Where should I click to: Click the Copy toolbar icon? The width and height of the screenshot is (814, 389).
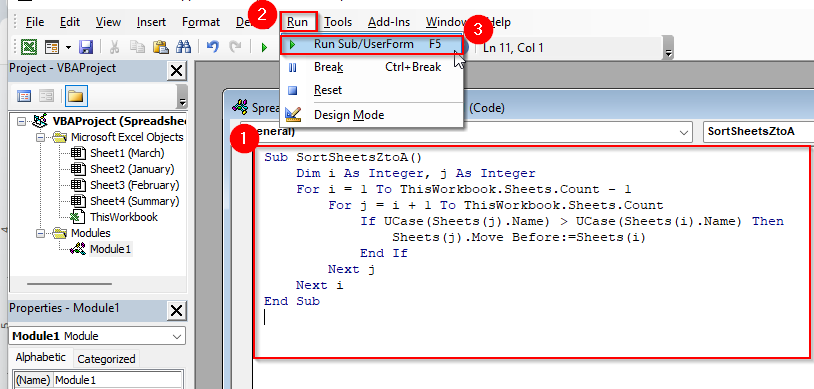coord(138,48)
